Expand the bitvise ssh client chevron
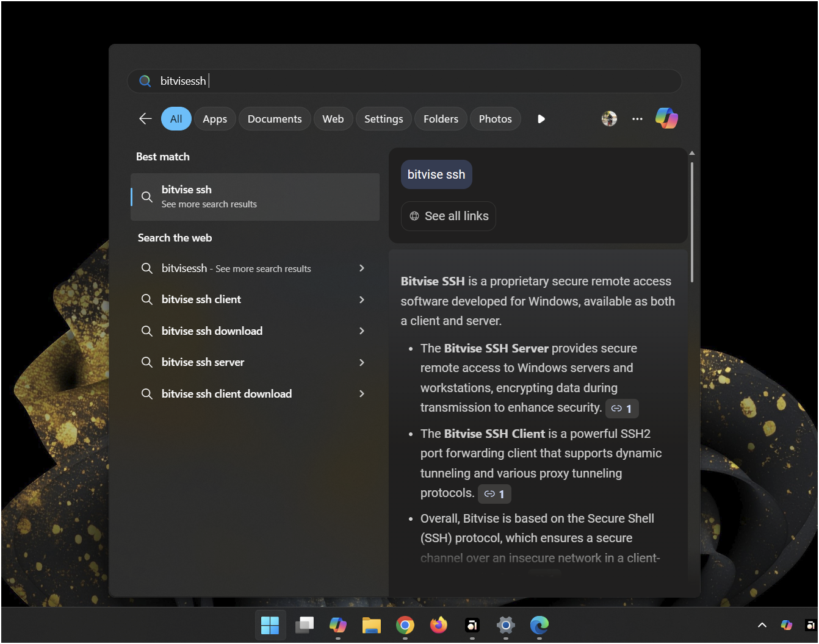 [362, 299]
